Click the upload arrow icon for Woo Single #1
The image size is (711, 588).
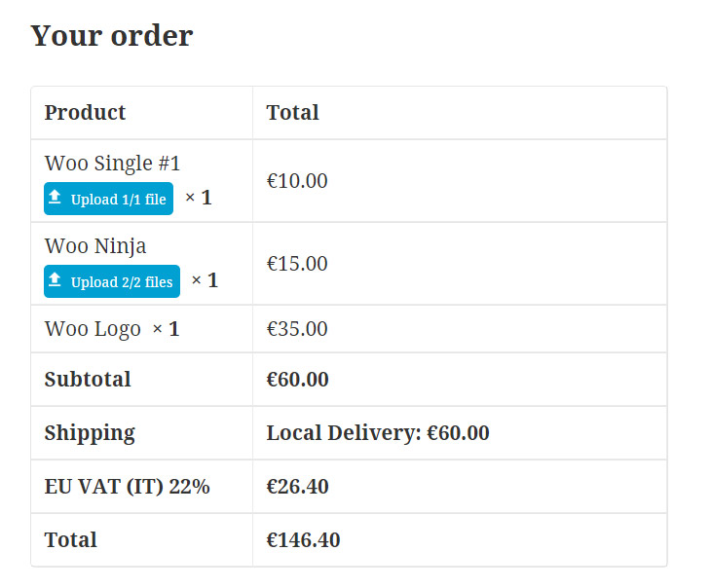(x=56, y=198)
